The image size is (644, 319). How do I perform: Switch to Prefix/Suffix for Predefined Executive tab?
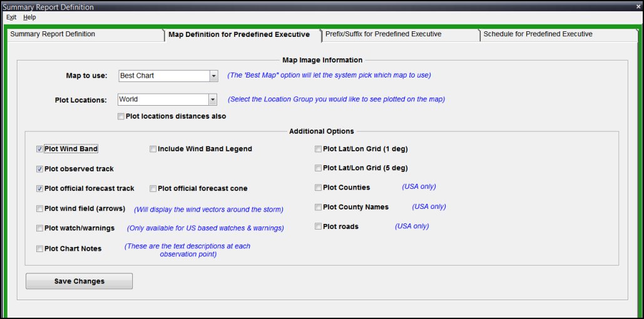[x=383, y=34]
